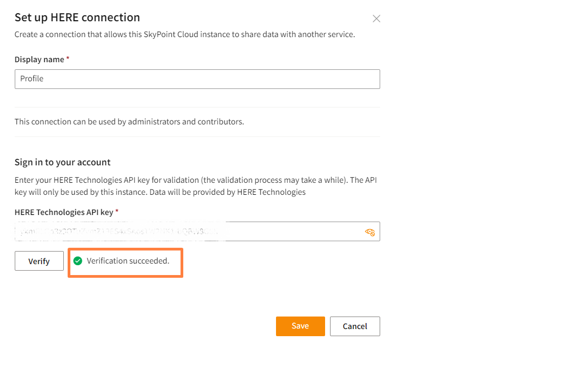The height and width of the screenshot is (370, 588).
Task: Cancel the connection setup
Action: tap(355, 326)
